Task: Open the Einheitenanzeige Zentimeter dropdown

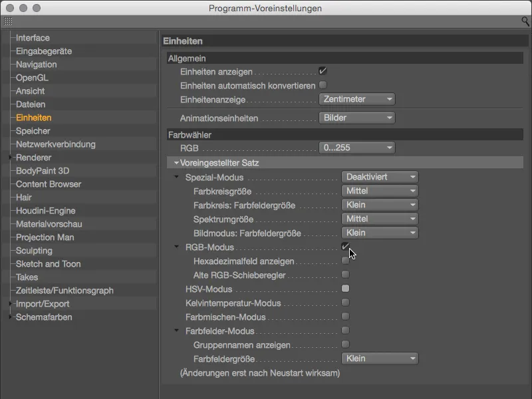Action: coord(357,99)
